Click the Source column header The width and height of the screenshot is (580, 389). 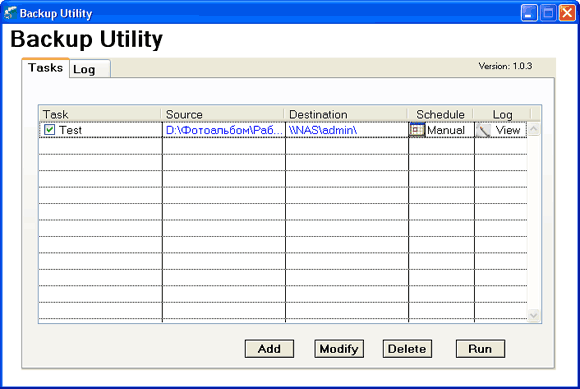tap(223, 114)
